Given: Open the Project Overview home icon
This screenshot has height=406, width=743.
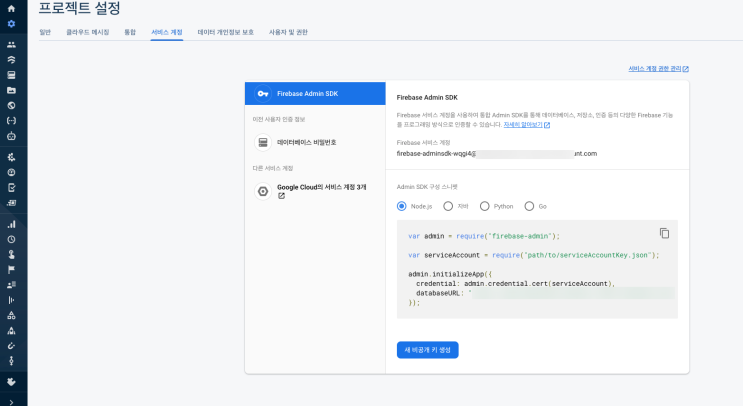Looking at the screenshot, I should 11,9.
